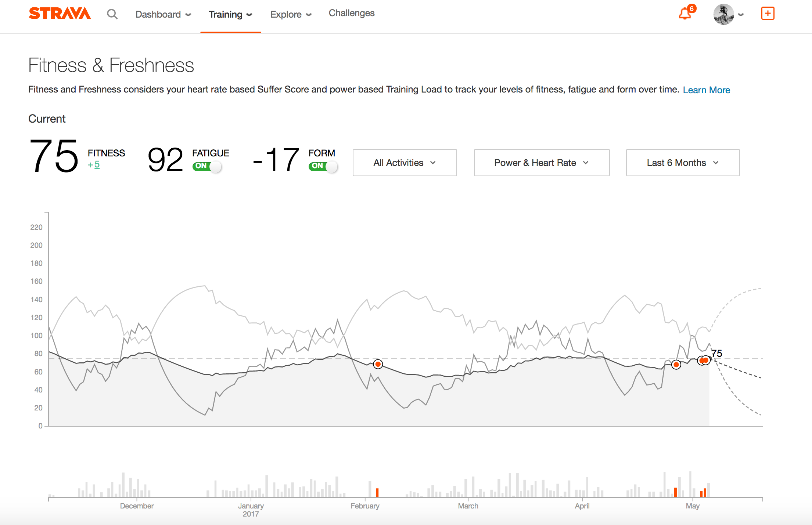Change time range via Last 6 Months dropdown
812x525 pixels.
click(x=682, y=163)
